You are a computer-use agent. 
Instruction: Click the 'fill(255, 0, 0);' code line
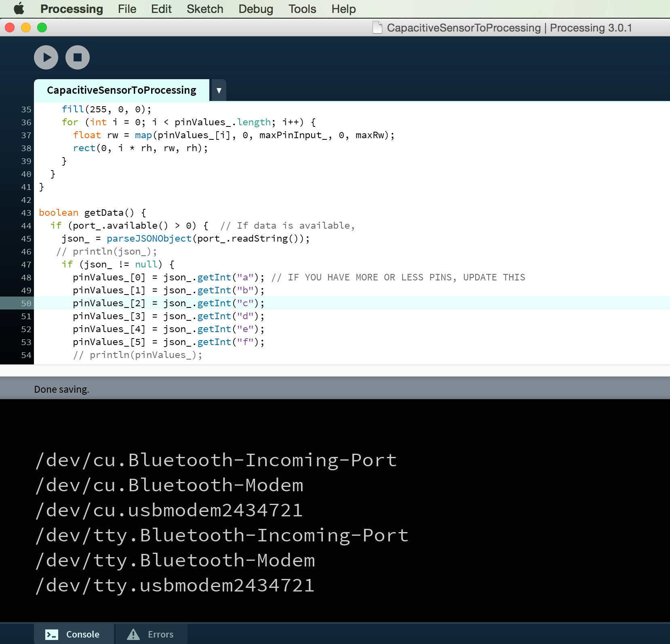[107, 109]
